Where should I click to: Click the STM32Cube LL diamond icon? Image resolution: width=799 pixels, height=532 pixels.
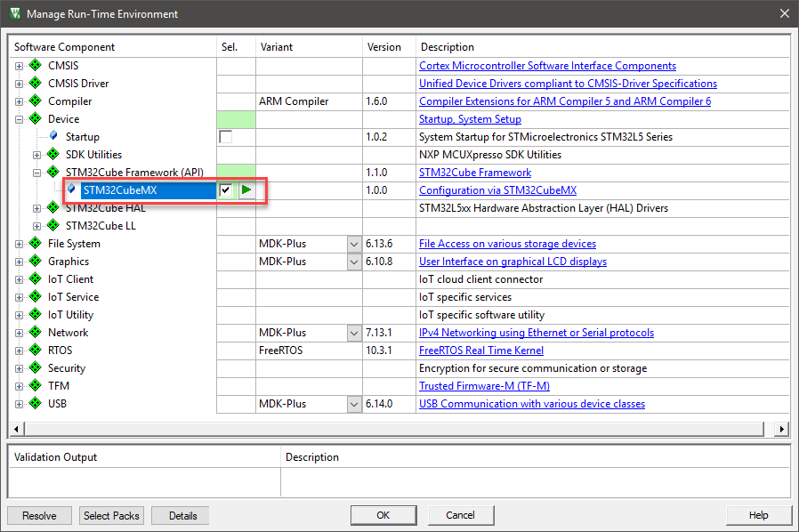(x=53, y=225)
